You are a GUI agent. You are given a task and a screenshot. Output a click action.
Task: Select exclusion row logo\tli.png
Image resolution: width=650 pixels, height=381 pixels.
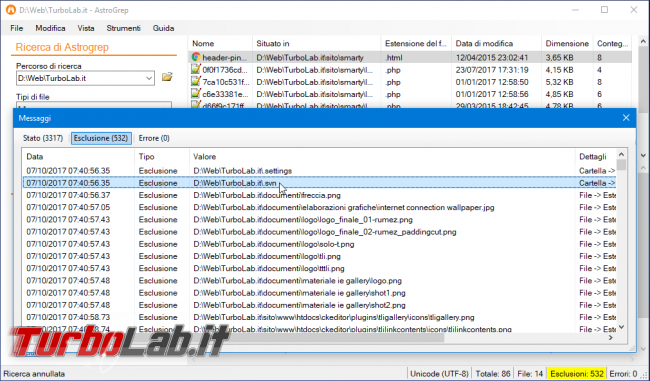319,256
